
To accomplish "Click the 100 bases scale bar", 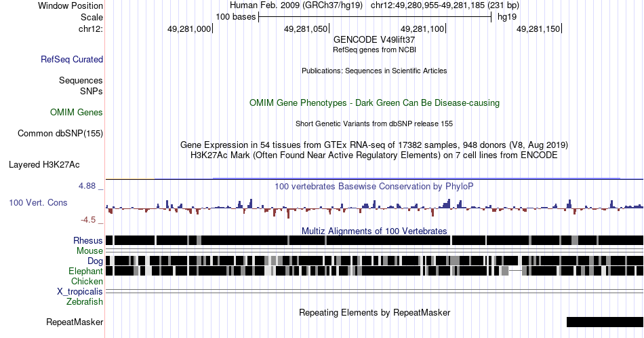I will click(375, 17).
